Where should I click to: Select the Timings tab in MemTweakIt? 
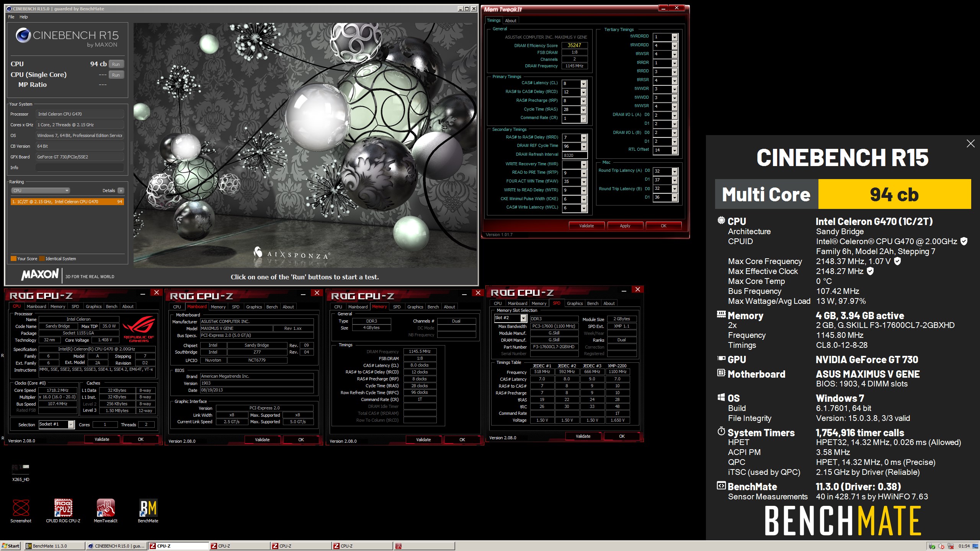493,21
